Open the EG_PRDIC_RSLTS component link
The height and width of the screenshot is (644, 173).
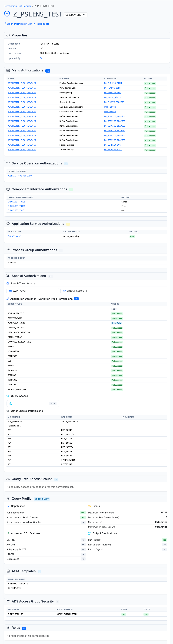pos(112,97)
